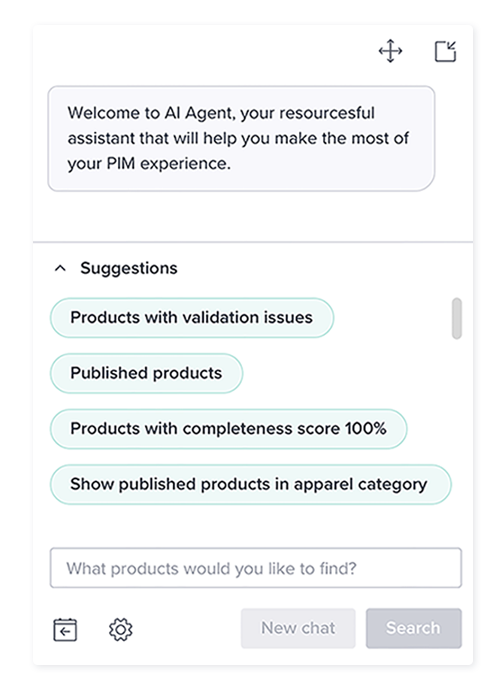Click the Search button
The width and height of the screenshot is (500, 700).
(x=414, y=628)
